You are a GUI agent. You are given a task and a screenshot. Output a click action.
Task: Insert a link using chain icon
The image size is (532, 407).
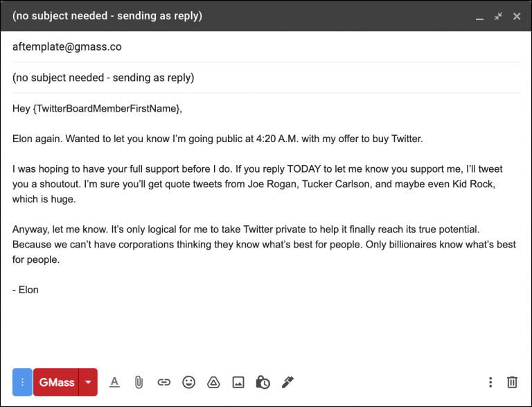[163, 382]
